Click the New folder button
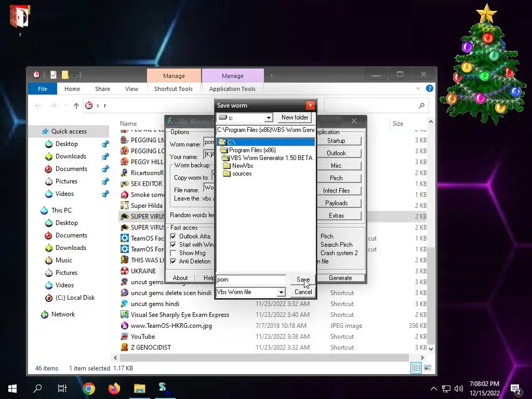Image resolution: width=532 pixels, height=399 pixels. pyautogui.click(x=295, y=117)
